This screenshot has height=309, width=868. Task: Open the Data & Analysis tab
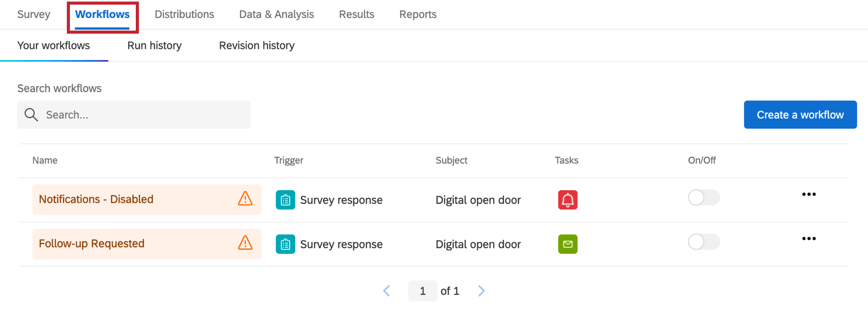click(x=276, y=14)
